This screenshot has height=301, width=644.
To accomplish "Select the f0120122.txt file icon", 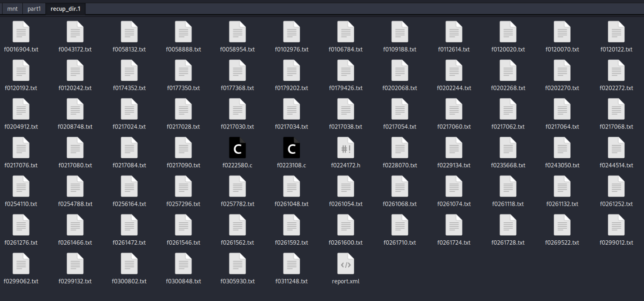I will [616, 32].
